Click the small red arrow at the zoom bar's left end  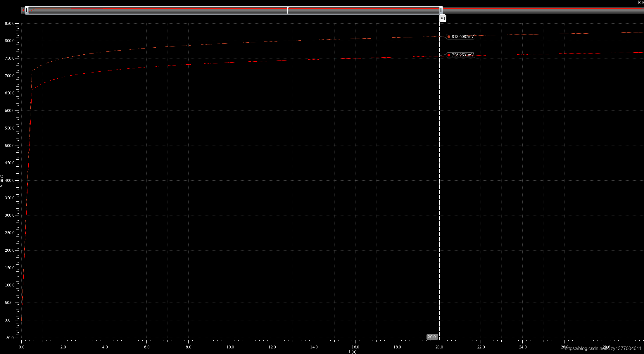(x=23, y=10)
